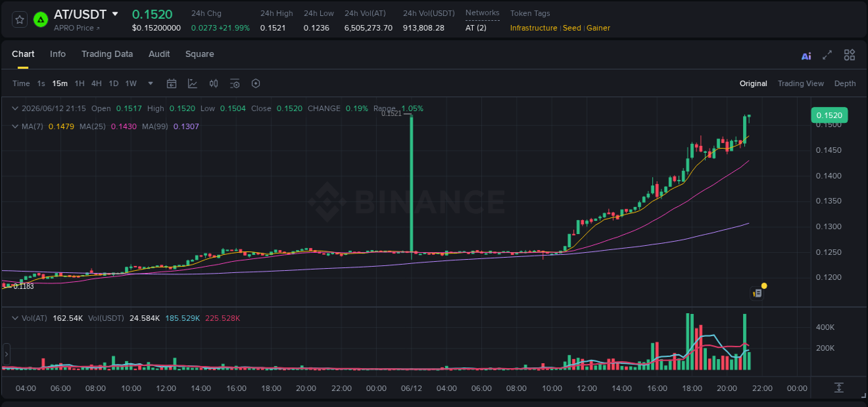The width and height of the screenshot is (868, 407).
Task: Expand chart to fullscreen
Action: 827,55
